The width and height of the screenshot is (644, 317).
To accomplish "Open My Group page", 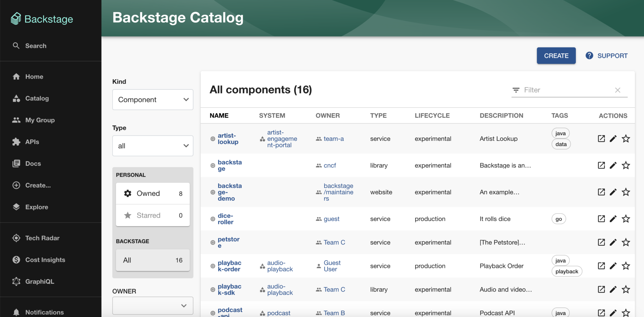I will [34, 120].
